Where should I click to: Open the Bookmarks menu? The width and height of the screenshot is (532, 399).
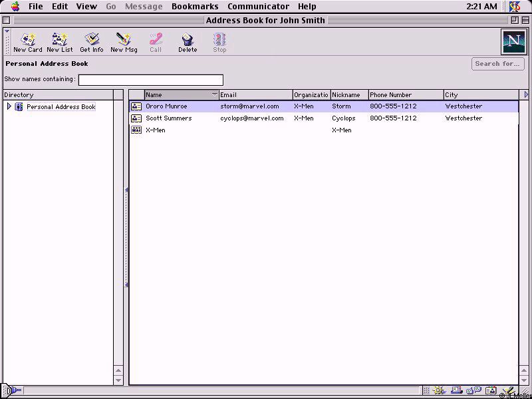pos(195,7)
